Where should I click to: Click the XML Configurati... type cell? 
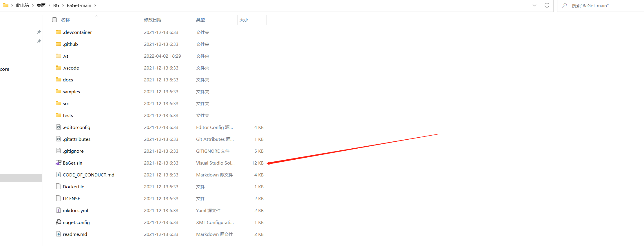tap(215, 222)
